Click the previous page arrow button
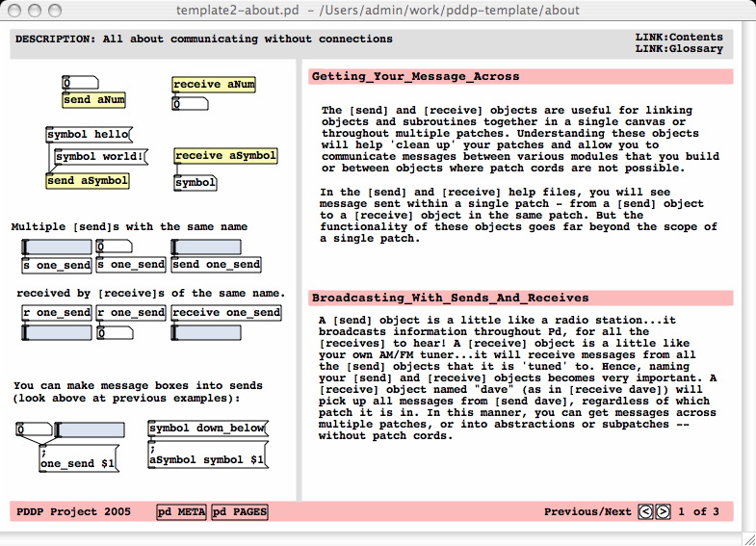Image resolution: width=756 pixels, height=546 pixels. tap(645, 511)
